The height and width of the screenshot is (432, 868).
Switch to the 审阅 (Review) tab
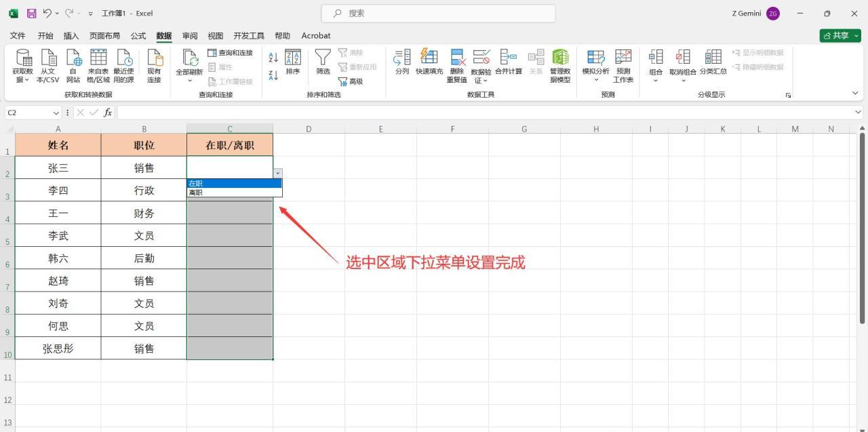[x=190, y=36]
